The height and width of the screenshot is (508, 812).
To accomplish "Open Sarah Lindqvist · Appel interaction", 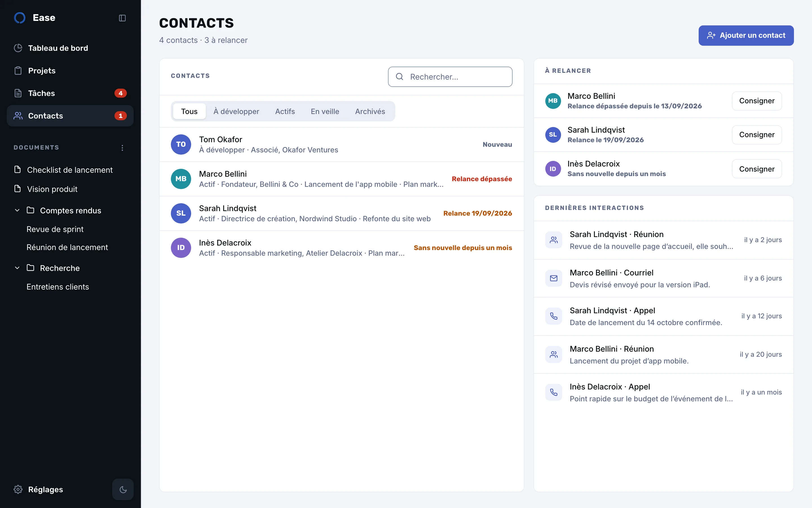I will [x=663, y=316].
